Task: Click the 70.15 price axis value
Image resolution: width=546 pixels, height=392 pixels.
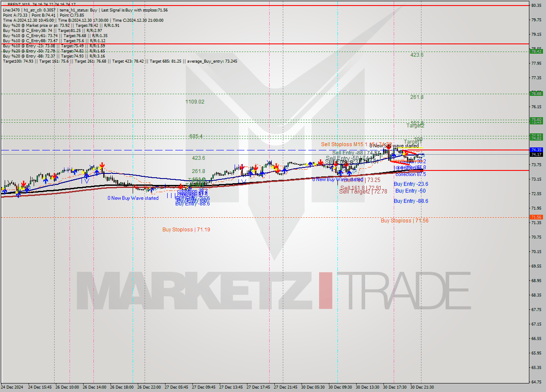Action: (x=536, y=252)
